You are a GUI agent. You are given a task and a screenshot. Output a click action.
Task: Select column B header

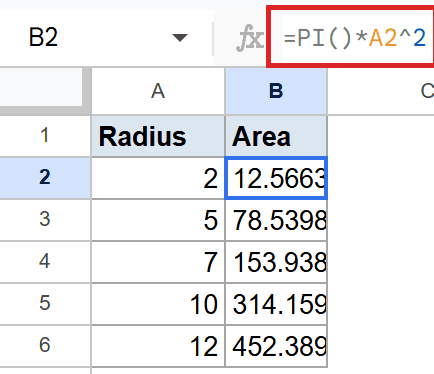point(276,91)
